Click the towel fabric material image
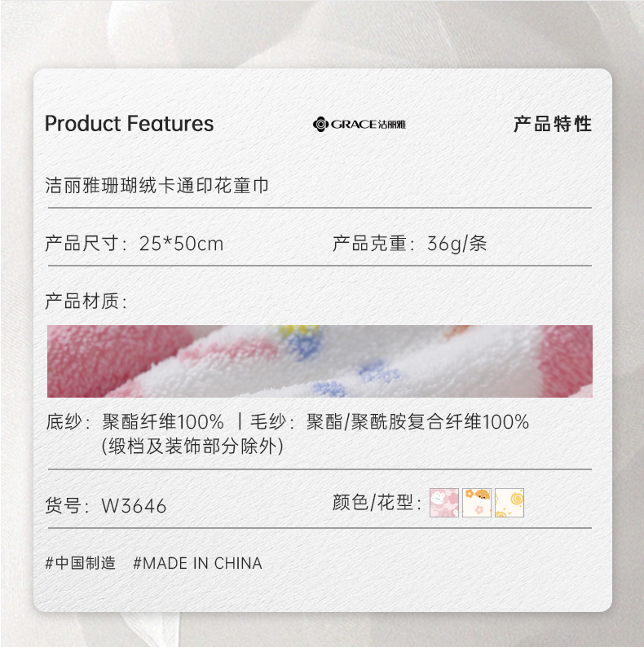Screen dimensions: 644x647 pyautogui.click(x=320, y=362)
